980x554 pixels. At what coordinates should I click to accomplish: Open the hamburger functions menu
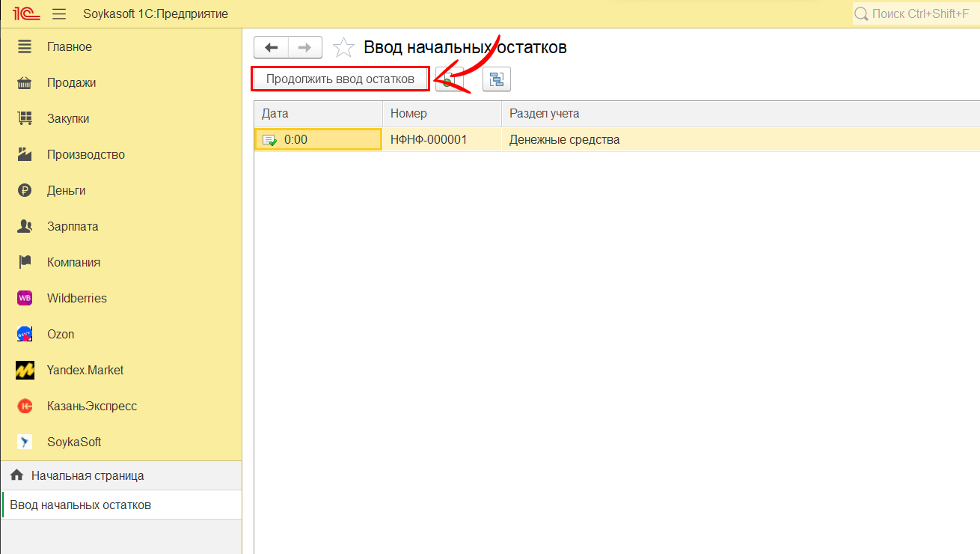(60, 13)
